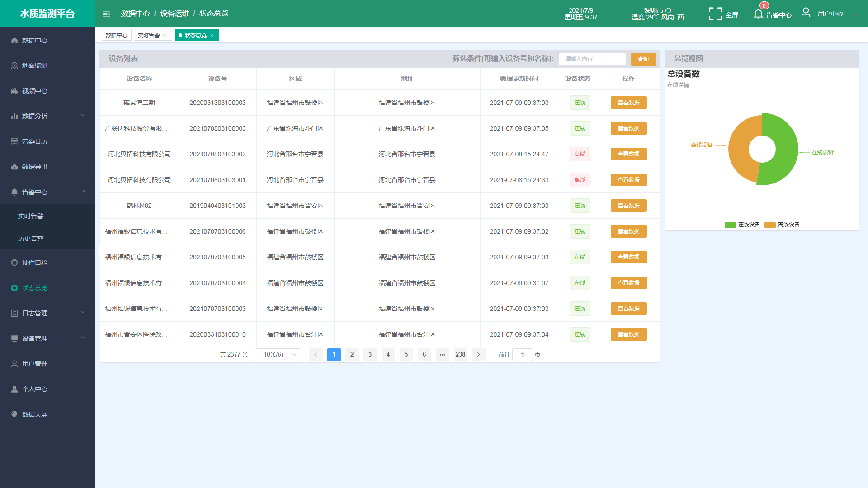Click device number 2021070703100006 cell
Viewport: 868px width, 488px height.
(217, 231)
